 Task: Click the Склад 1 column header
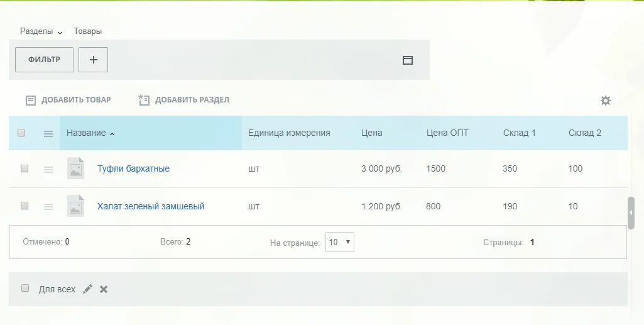click(x=519, y=133)
